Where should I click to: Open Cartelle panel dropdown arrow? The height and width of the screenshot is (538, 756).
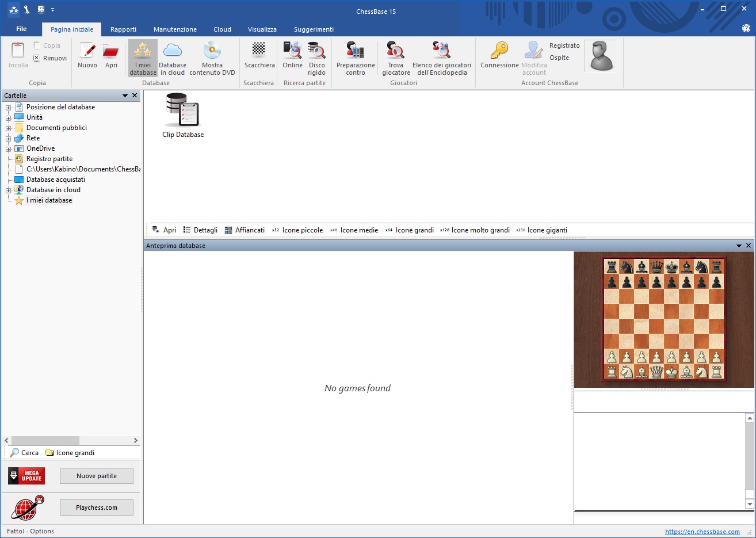pyautogui.click(x=125, y=96)
